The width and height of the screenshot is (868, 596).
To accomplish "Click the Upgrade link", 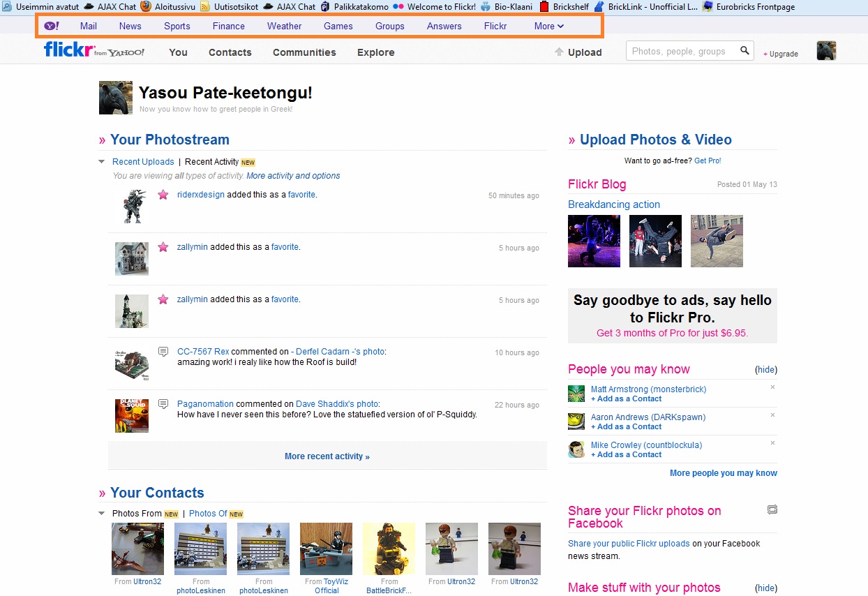I will [781, 54].
